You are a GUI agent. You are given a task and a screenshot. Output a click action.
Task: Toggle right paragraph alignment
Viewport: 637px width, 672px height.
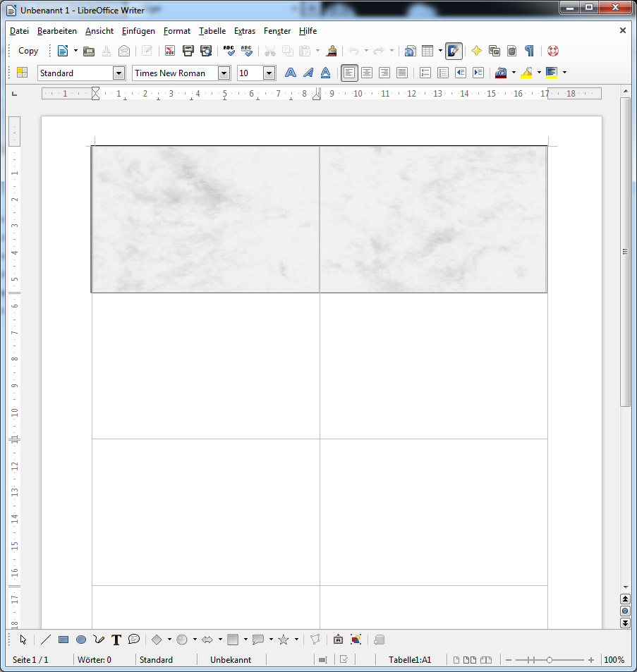coord(384,73)
